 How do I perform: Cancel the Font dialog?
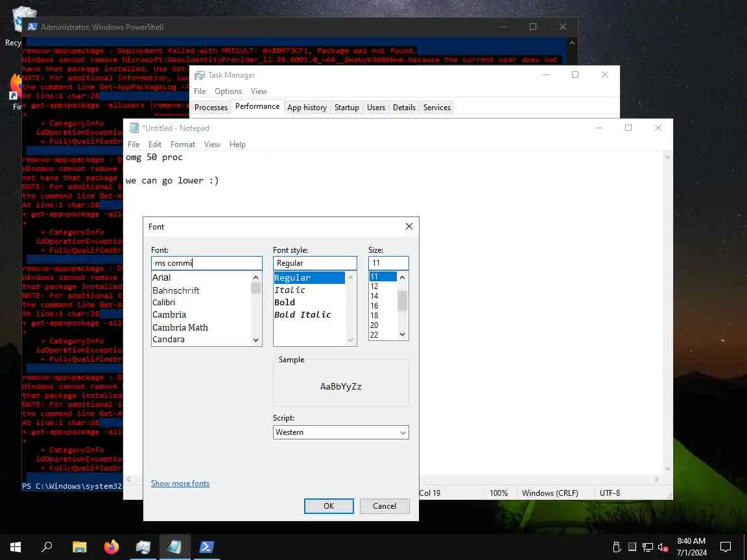point(385,506)
